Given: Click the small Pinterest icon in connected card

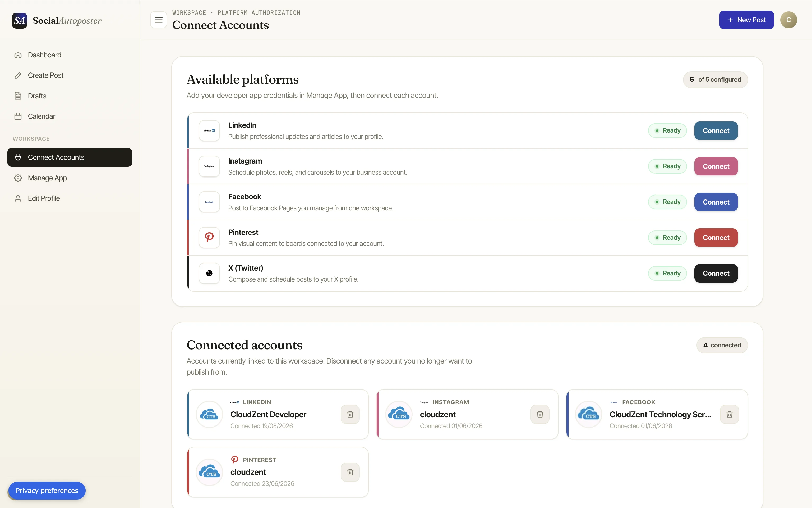Looking at the screenshot, I should 235,460.
